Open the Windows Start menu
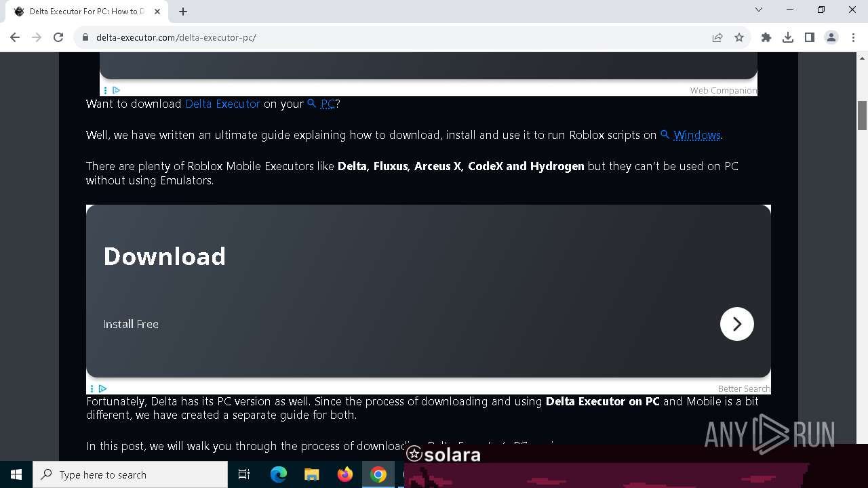The width and height of the screenshot is (868, 488). pos(16,474)
